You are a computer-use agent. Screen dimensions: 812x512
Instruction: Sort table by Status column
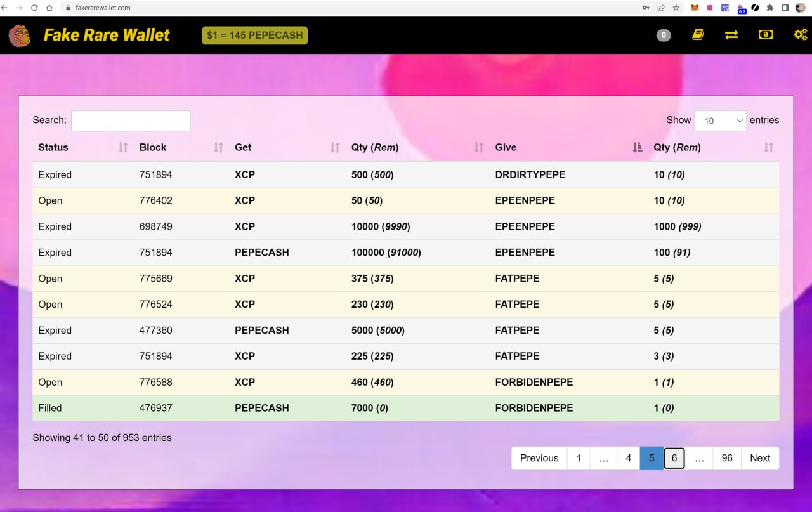83,147
